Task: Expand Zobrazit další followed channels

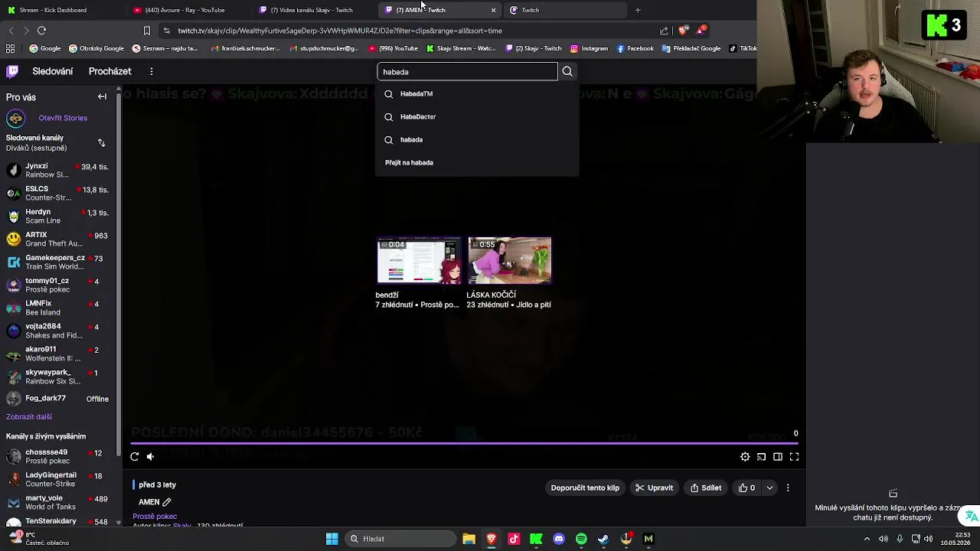Action: click(x=29, y=417)
